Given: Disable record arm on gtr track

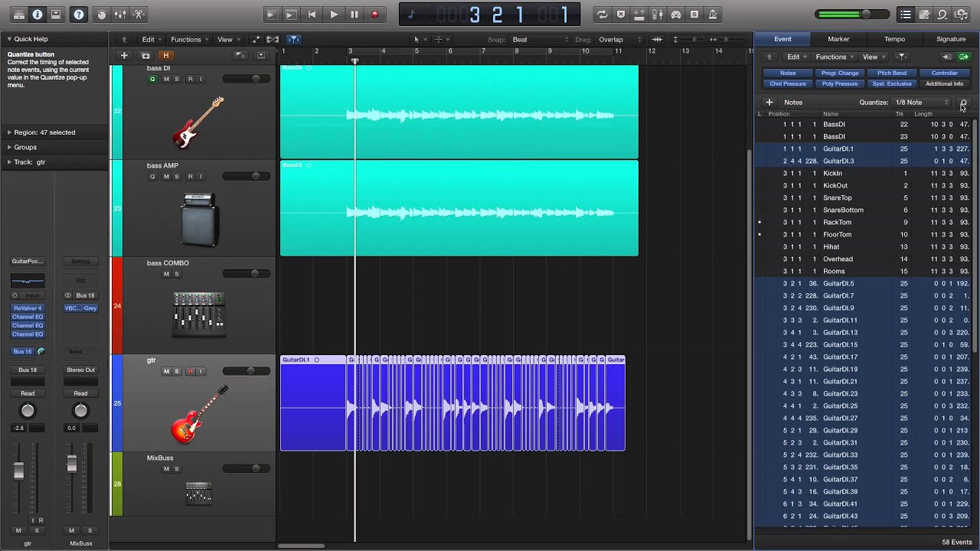Looking at the screenshot, I should coord(190,371).
